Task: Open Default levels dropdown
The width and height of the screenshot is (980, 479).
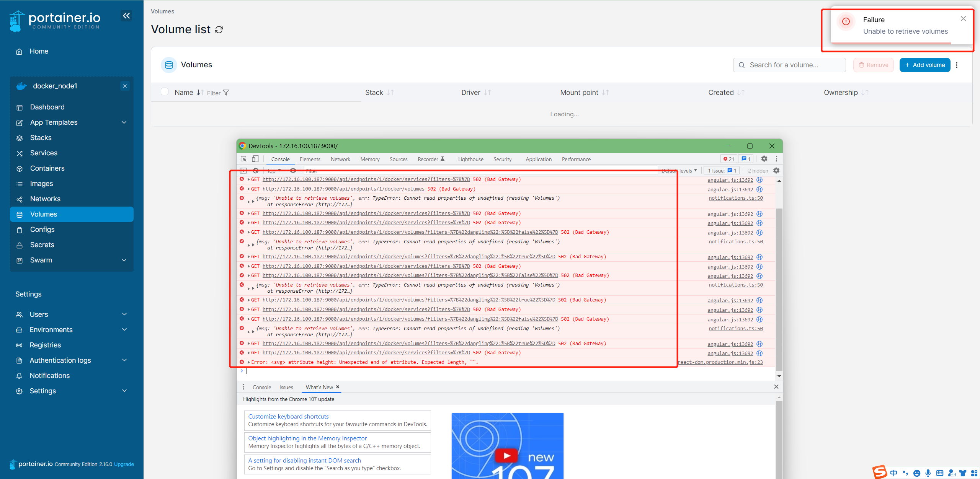Action: tap(679, 171)
